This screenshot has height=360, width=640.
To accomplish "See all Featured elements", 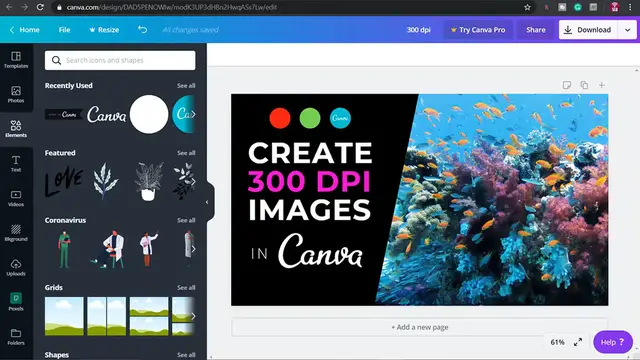I will pos(186,153).
